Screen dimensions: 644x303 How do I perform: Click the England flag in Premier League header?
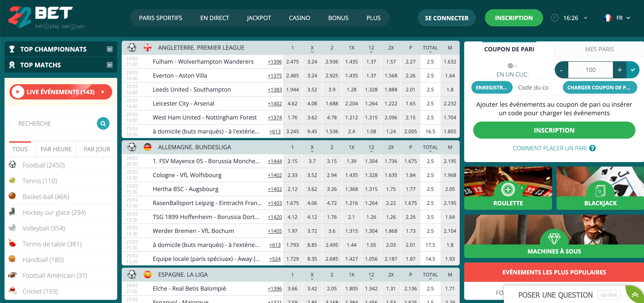click(x=148, y=48)
